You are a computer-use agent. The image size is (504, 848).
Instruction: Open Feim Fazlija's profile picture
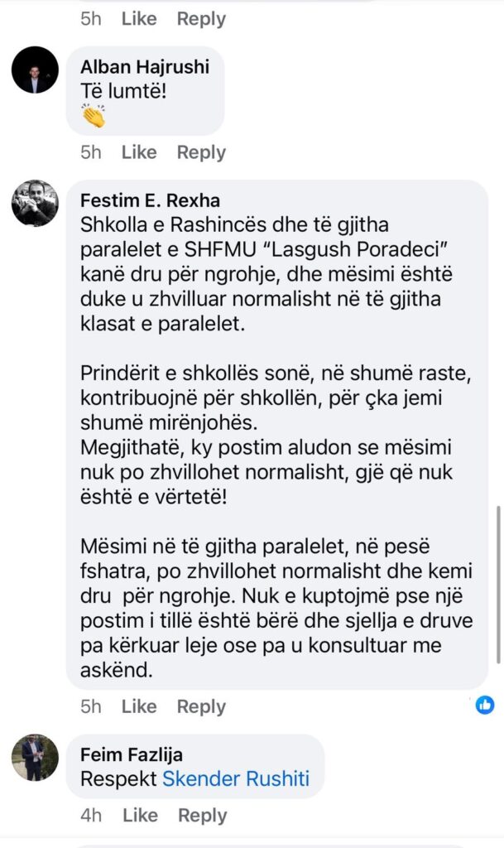click(x=35, y=757)
